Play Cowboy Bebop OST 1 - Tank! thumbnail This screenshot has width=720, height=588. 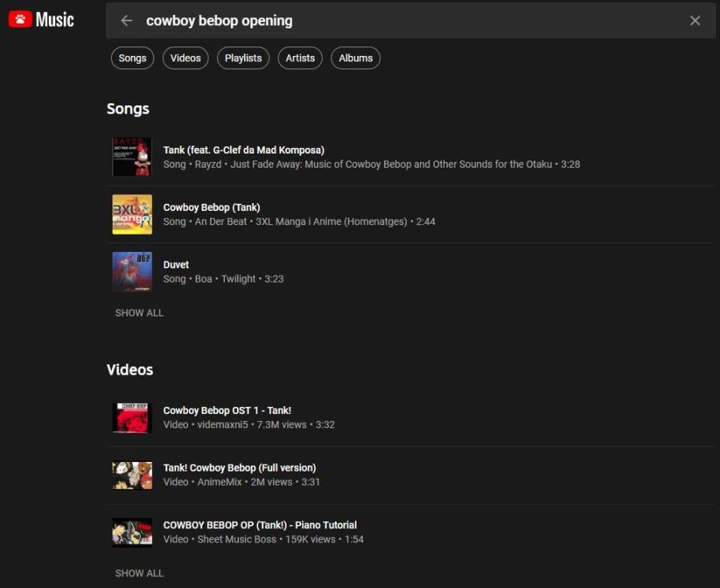[132, 417]
